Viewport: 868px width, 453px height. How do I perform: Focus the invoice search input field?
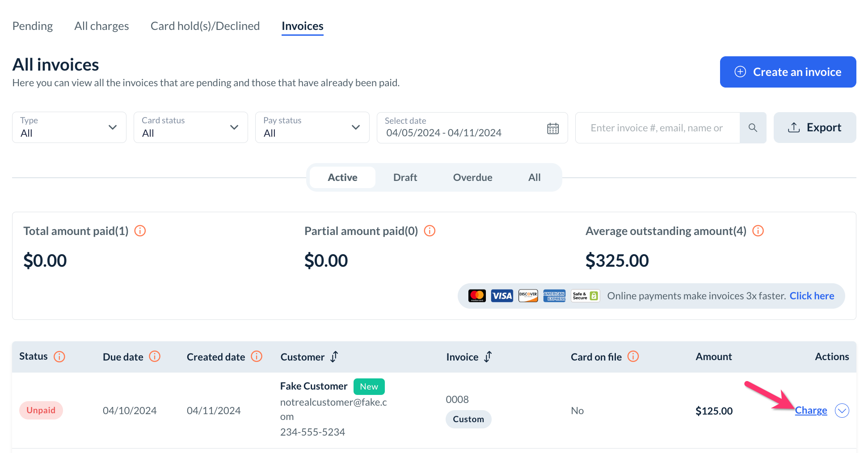[657, 128]
